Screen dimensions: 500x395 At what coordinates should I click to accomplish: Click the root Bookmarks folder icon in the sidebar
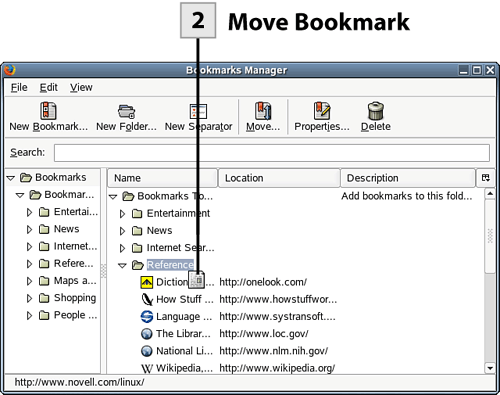(x=26, y=177)
